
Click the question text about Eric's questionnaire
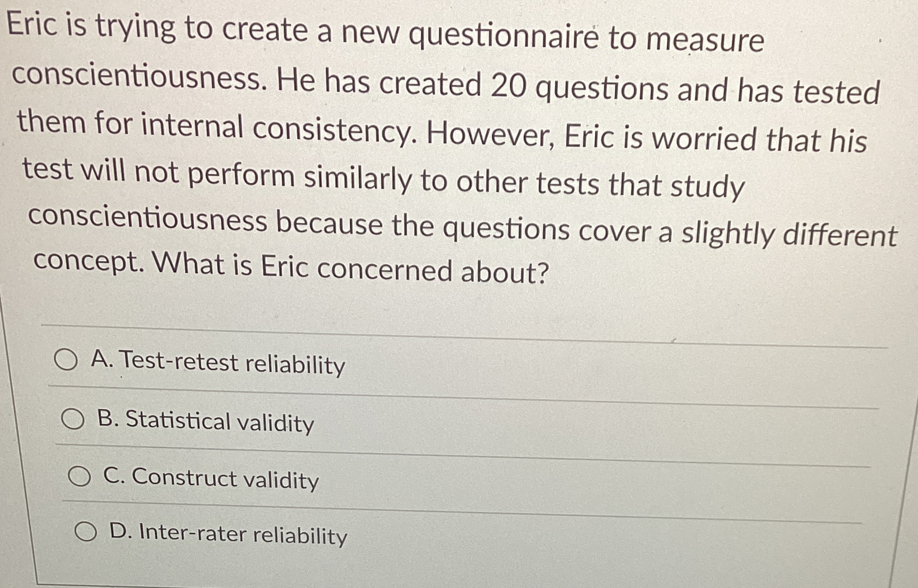(435, 145)
